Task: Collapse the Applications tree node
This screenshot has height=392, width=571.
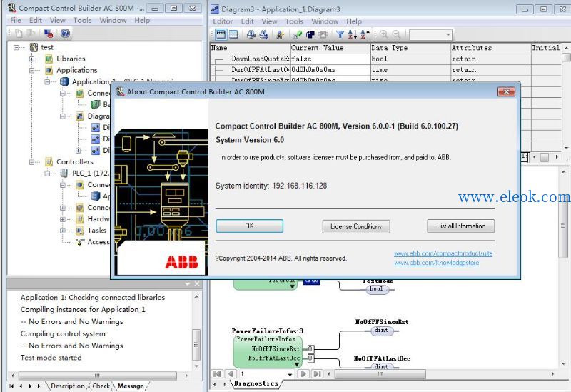Action: pyautogui.click(x=31, y=70)
